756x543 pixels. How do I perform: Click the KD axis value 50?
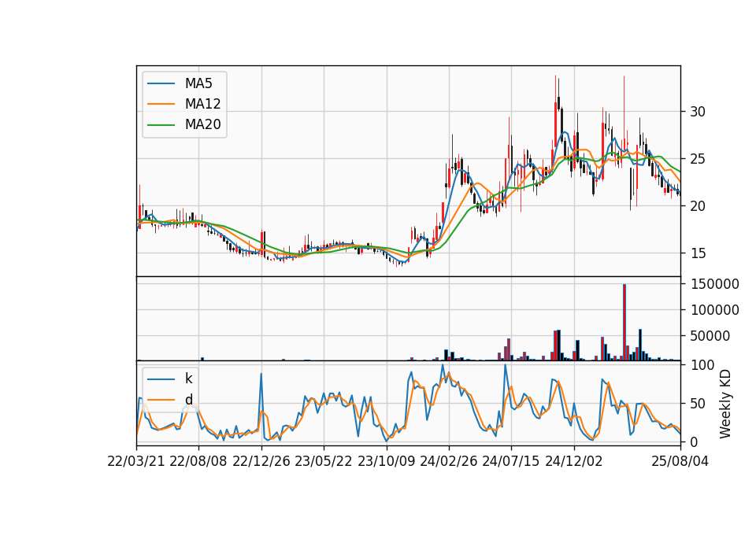pyautogui.click(x=698, y=404)
